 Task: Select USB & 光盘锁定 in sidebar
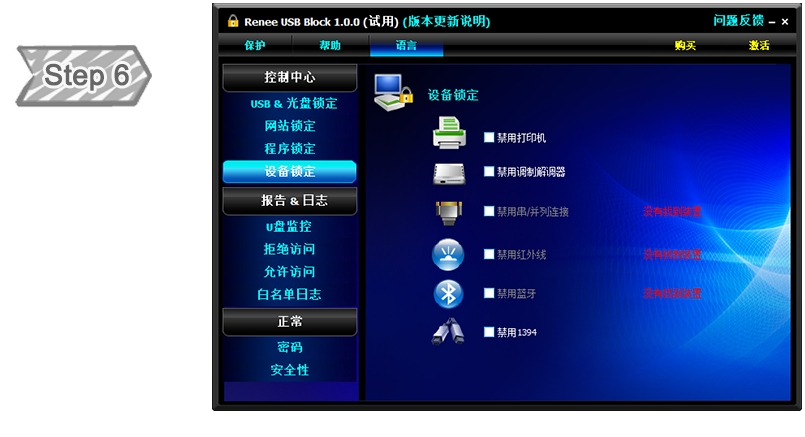[x=293, y=103]
